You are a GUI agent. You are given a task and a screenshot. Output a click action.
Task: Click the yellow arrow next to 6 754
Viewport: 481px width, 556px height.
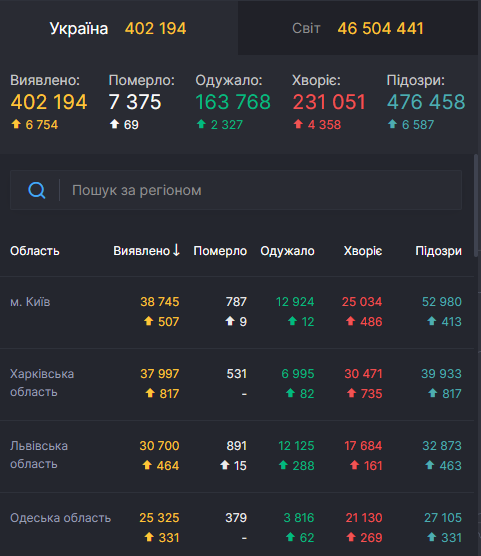click(16, 124)
